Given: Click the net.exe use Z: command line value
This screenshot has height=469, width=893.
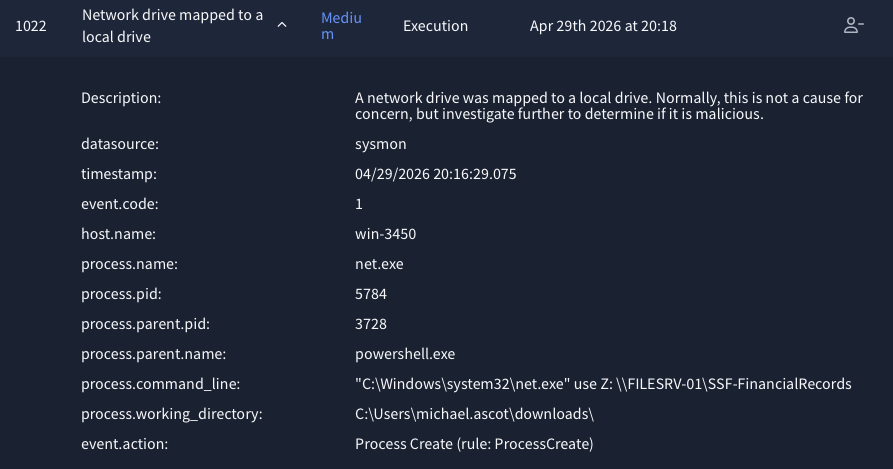Looking at the screenshot, I should 603,384.
